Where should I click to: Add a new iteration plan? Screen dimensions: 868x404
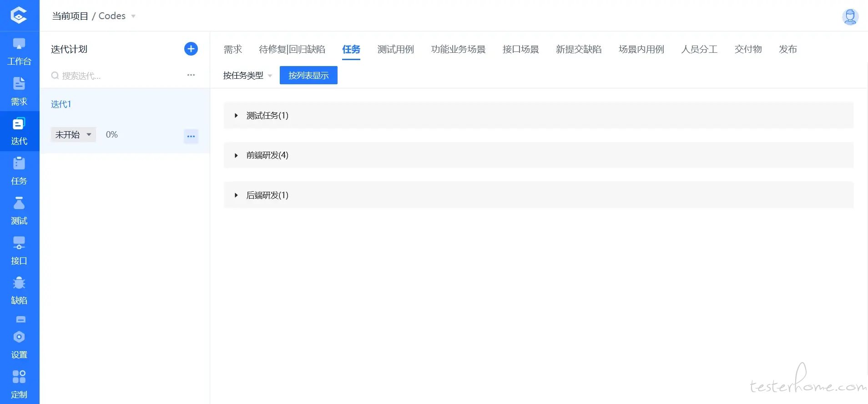point(191,49)
